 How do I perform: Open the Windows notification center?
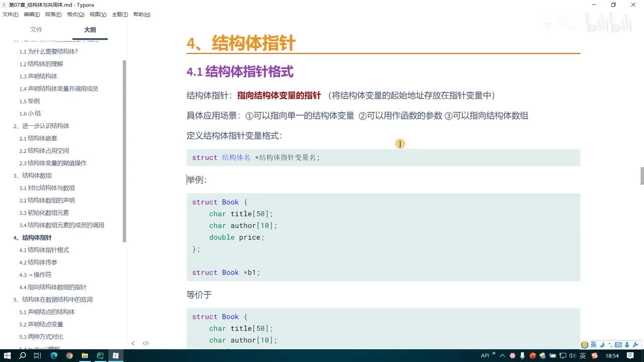point(630,355)
